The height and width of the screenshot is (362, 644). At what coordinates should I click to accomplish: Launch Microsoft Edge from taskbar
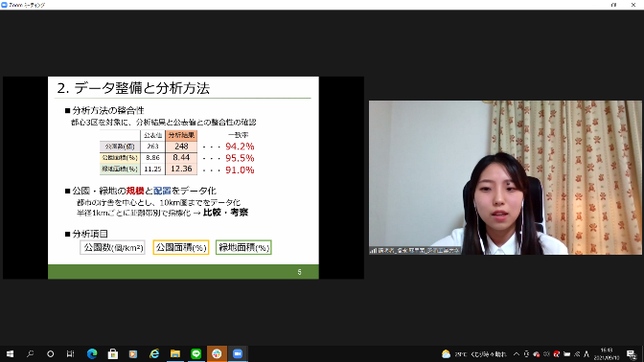pyautogui.click(x=92, y=353)
